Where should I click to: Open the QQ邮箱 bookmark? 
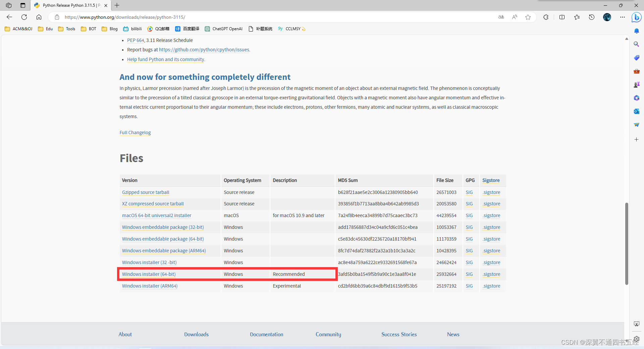click(x=158, y=29)
